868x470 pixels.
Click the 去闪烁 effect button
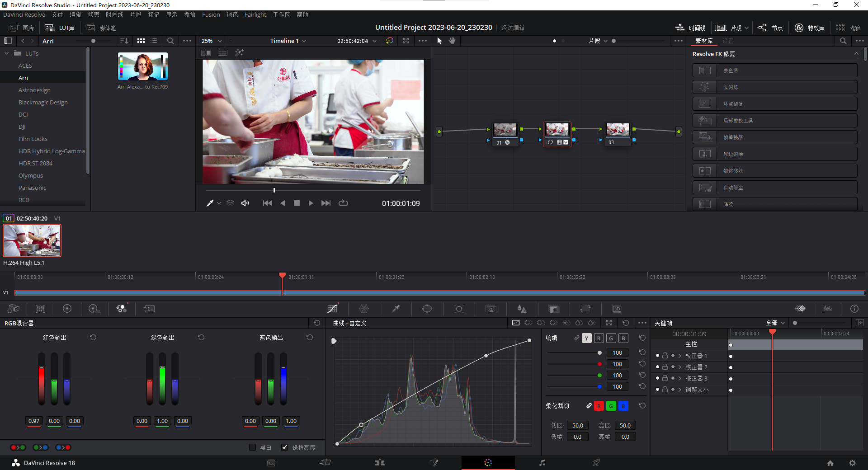point(775,87)
